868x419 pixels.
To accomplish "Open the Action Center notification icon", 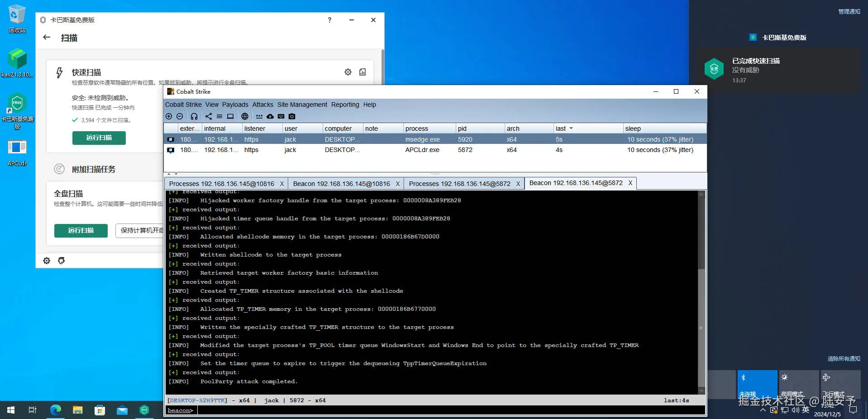I will [854, 410].
